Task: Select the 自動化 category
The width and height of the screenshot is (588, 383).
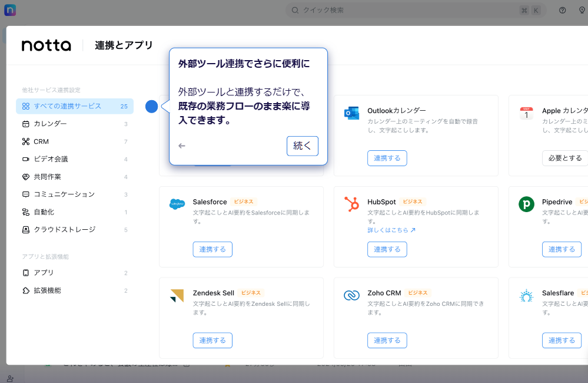Action: pos(75,212)
